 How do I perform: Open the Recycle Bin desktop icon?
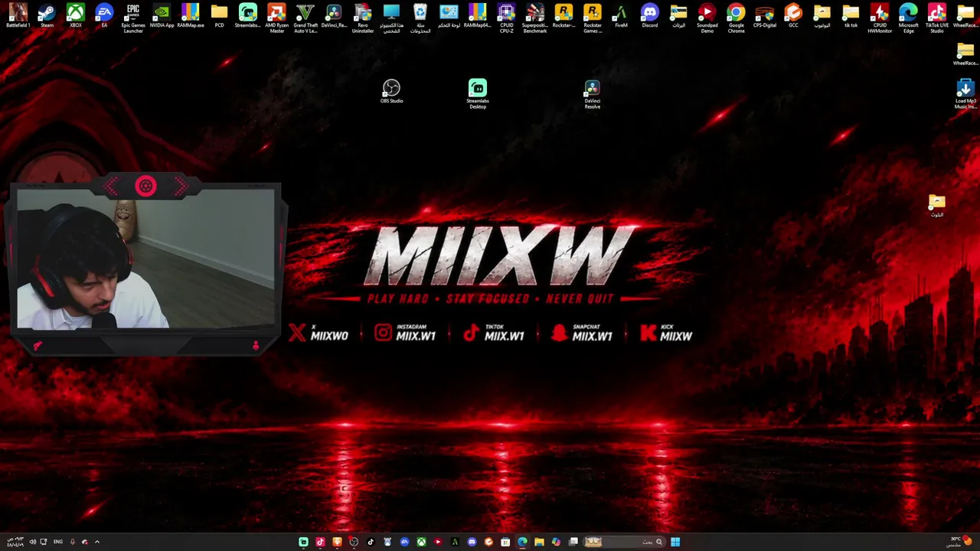tap(420, 18)
